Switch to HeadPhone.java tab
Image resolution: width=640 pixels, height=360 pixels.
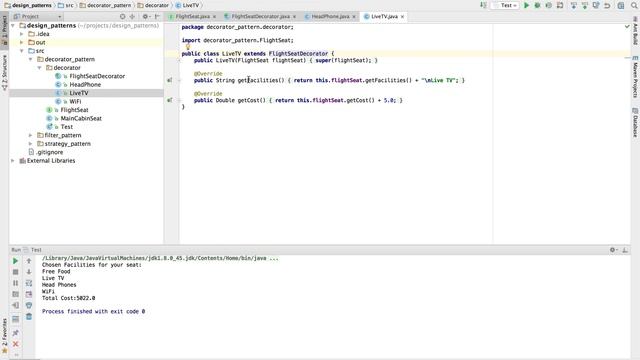pos(330,17)
